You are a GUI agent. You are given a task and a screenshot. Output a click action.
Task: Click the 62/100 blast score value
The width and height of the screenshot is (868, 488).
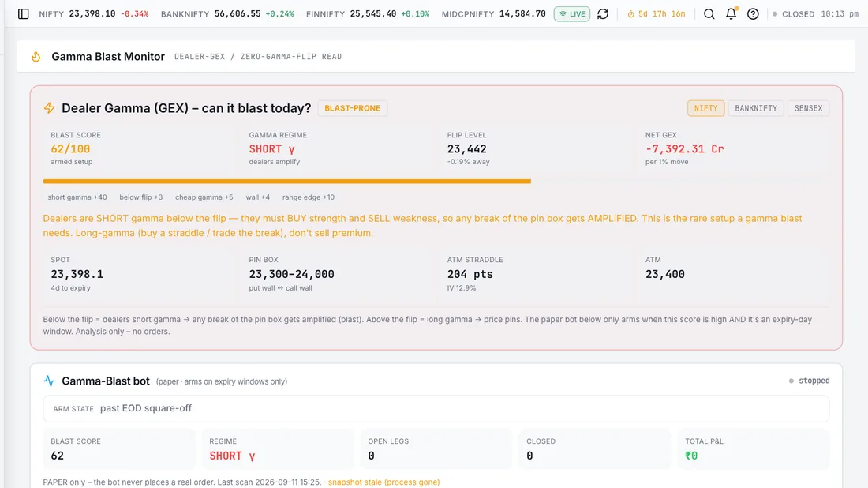coord(70,149)
